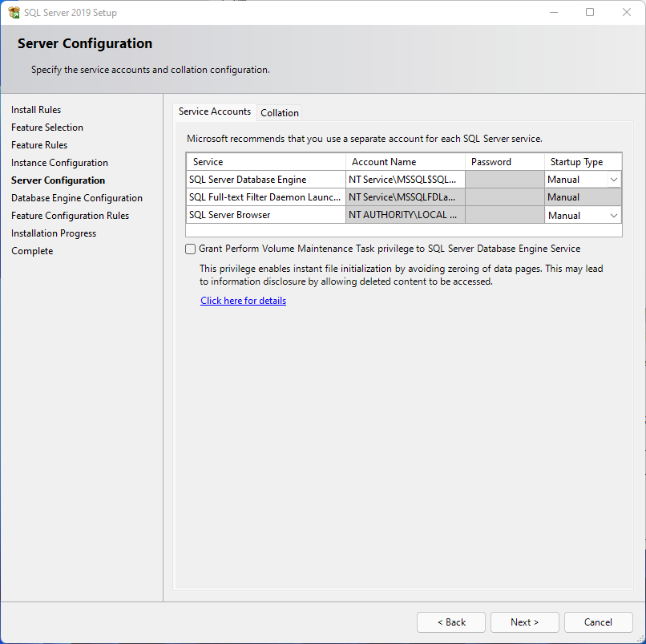
Task: Select the Service Accounts tab
Action: pos(215,111)
